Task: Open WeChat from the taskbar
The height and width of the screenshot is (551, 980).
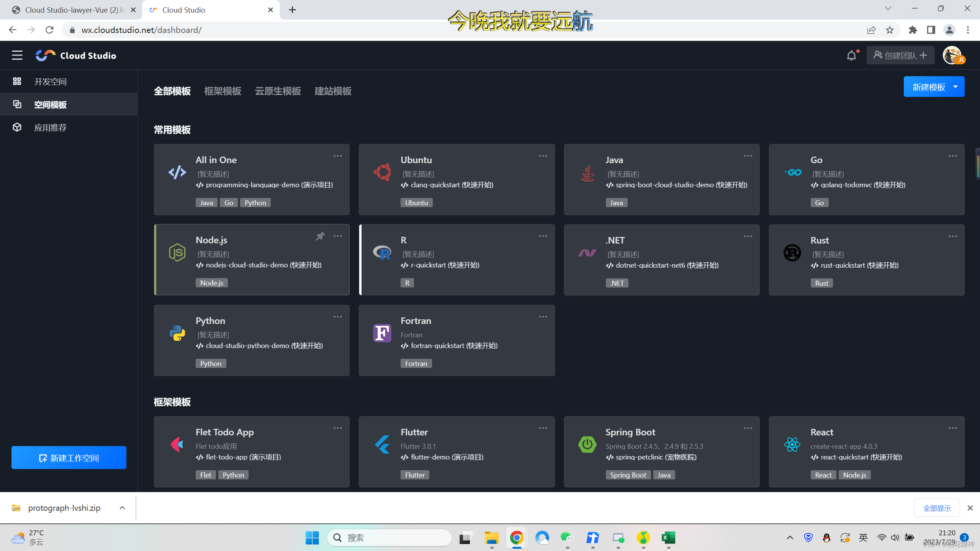Action: [x=566, y=538]
